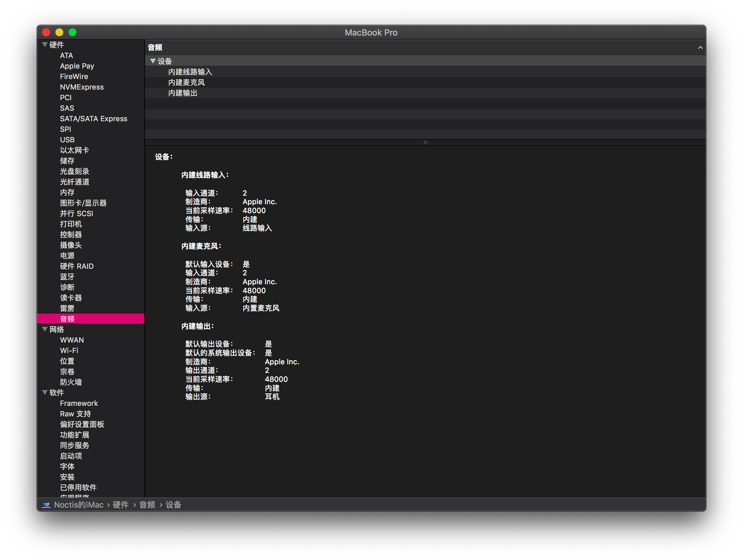The width and height of the screenshot is (743, 560).
Task: Click the sort chevron in 音频 header
Action: [700, 48]
